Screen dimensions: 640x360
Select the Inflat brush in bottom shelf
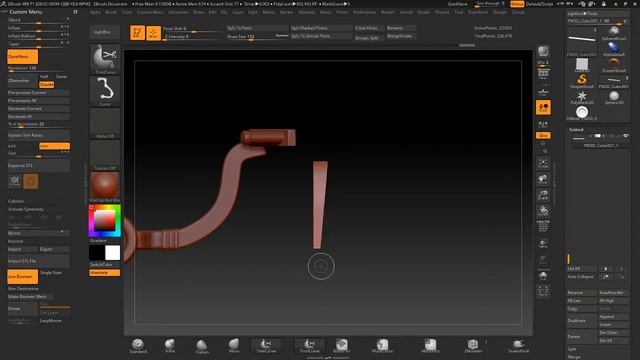pyautogui.click(x=170, y=346)
